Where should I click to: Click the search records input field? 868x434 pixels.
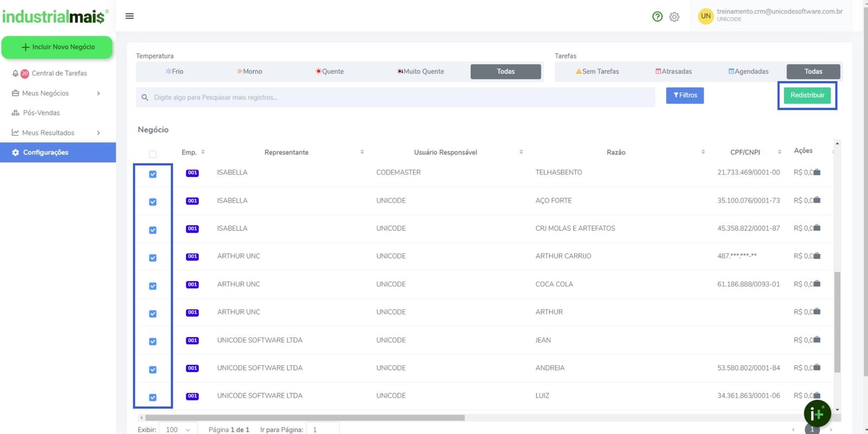point(396,98)
